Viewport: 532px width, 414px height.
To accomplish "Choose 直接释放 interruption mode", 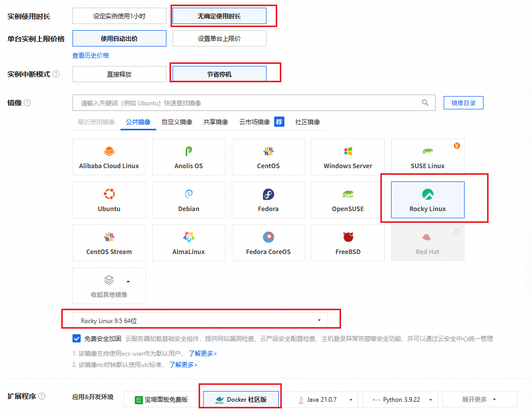I will click(119, 74).
